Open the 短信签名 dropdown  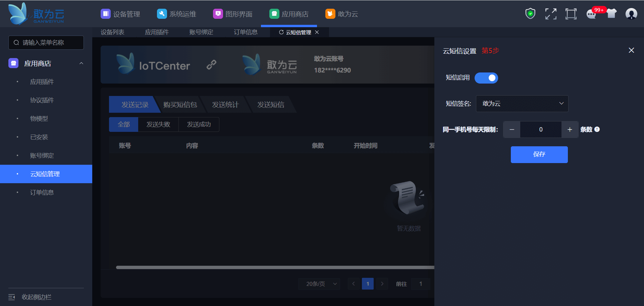coord(522,104)
